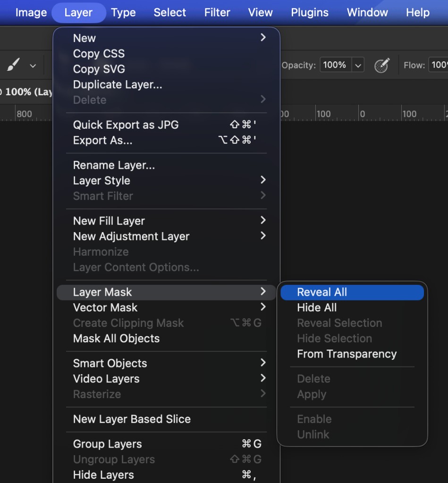Open the Opacity percentage dropdown arrow
This screenshot has height=483, width=448.
click(x=358, y=65)
